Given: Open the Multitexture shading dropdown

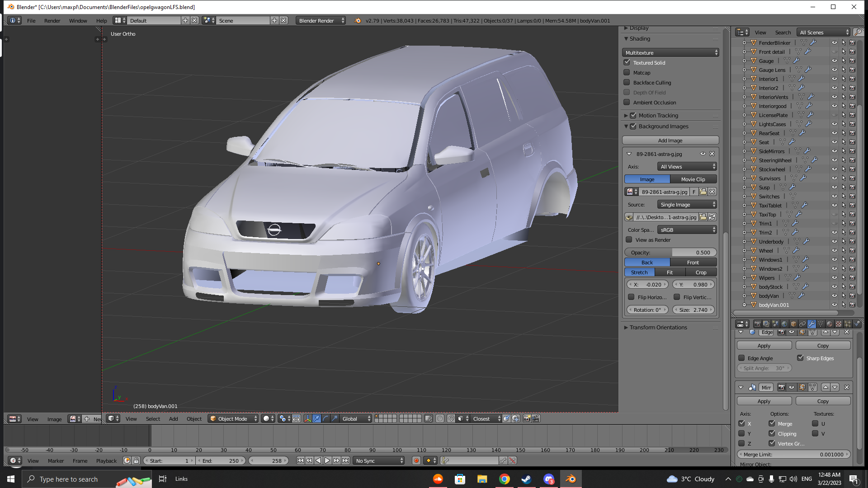Looking at the screenshot, I should pos(670,53).
